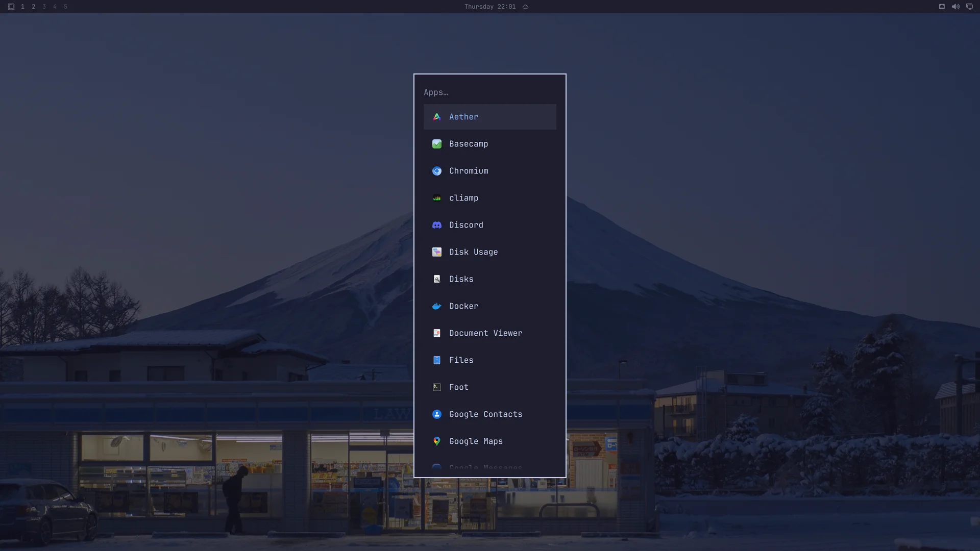This screenshot has height=551, width=980.
Task: Open the Files entry
Action: coord(489,360)
